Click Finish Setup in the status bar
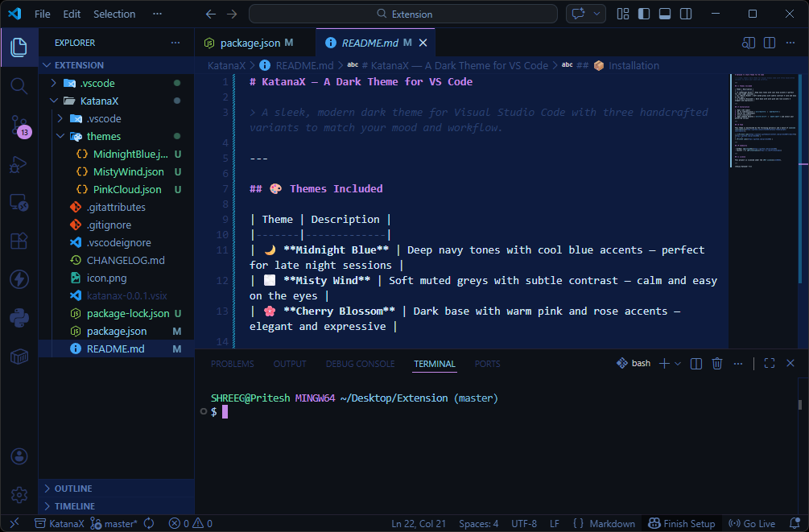Image resolution: width=809 pixels, height=532 pixels. pyautogui.click(x=682, y=523)
